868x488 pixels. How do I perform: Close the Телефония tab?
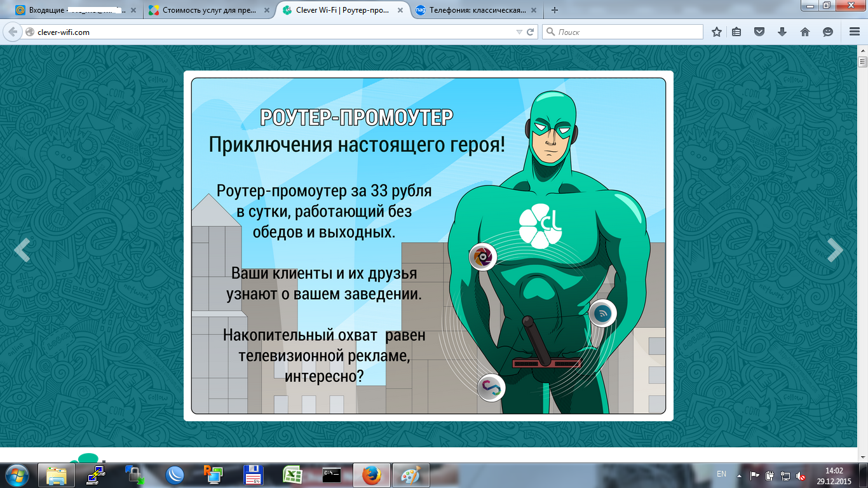tap(535, 10)
